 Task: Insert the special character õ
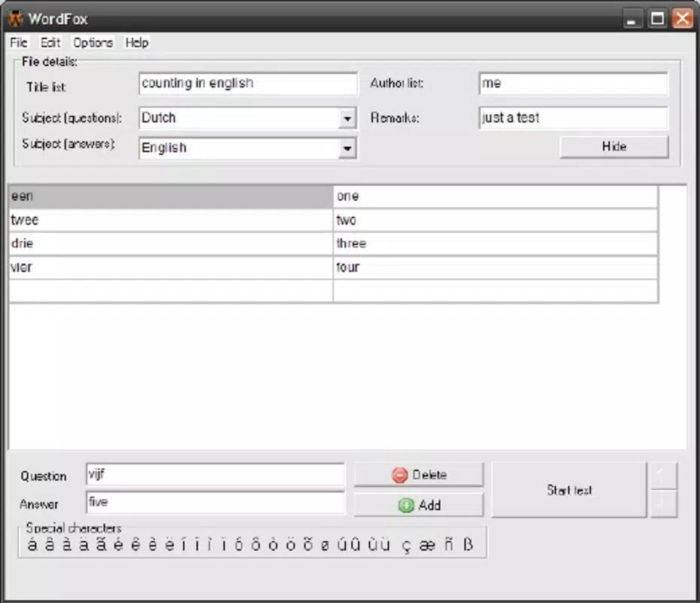click(307, 544)
